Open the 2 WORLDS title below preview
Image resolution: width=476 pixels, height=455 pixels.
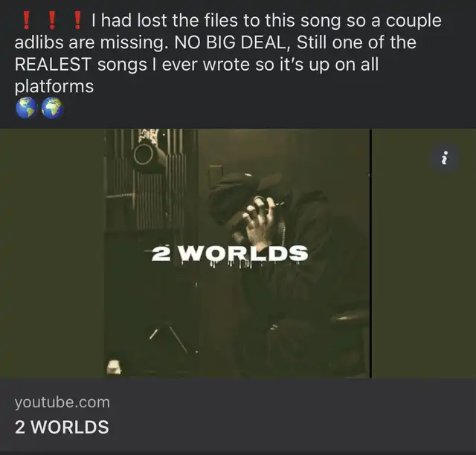pos(62,427)
